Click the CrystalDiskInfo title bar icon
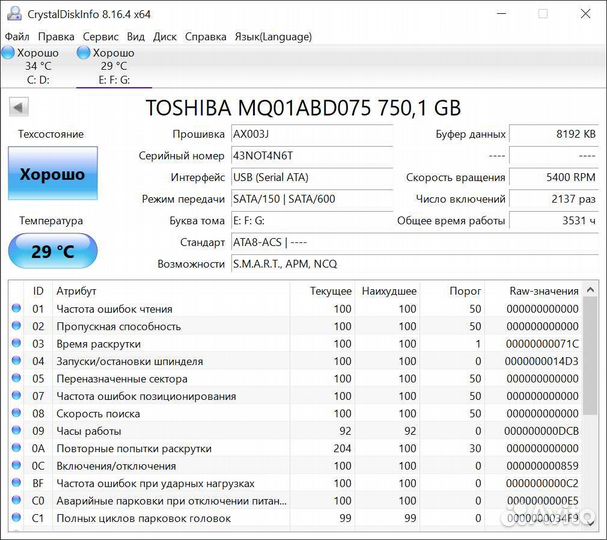This screenshot has width=607, height=540. (x=14, y=14)
